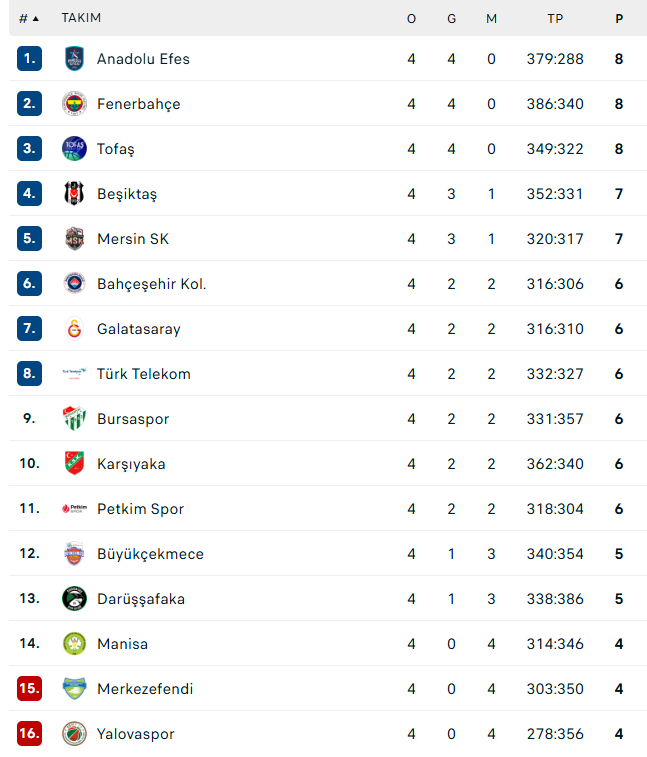Select the TAKIM column header
The height and width of the screenshot is (757, 647).
point(81,18)
